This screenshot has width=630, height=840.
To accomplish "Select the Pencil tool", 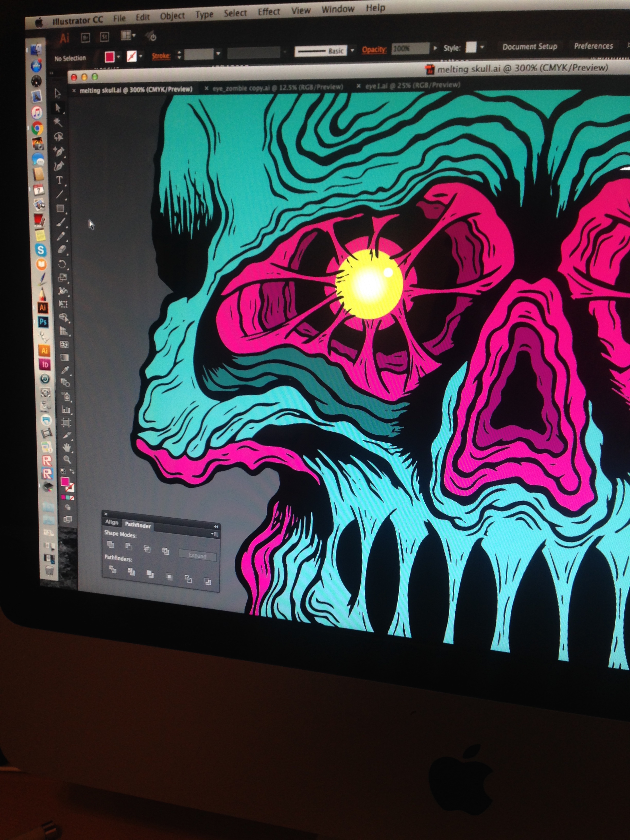I will pyautogui.click(x=61, y=236).
